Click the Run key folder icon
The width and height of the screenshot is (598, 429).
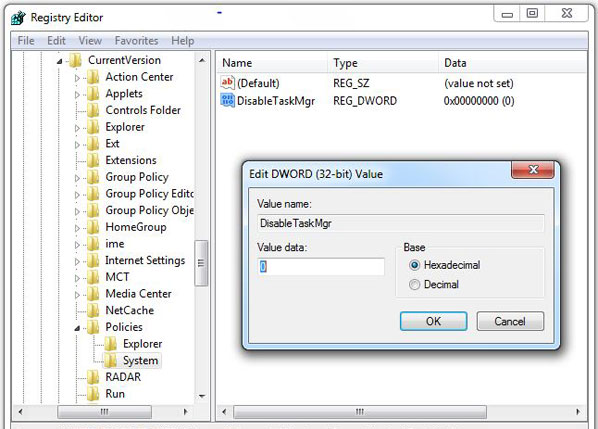(x=93, y=394)
